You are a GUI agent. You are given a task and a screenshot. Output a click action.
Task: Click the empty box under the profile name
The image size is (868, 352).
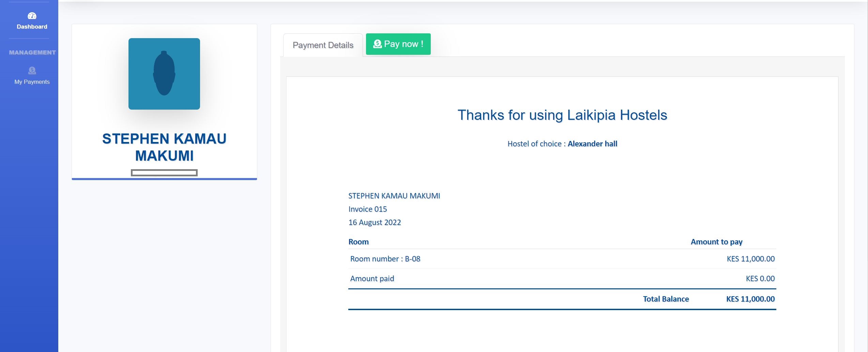tap(164, 173)
